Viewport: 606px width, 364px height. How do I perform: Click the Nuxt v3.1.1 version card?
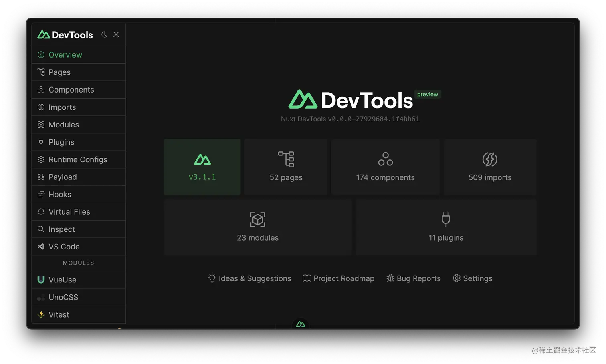click(x=202, y=167)
